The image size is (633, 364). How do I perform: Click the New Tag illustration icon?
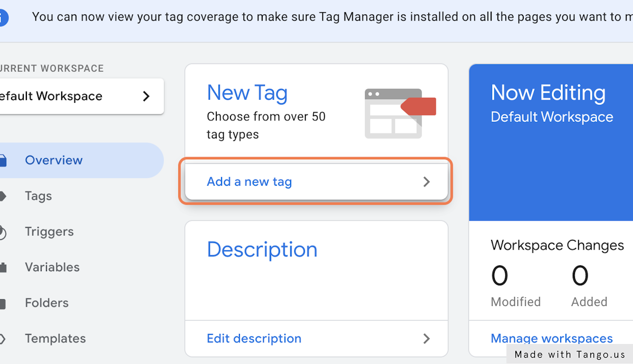pyautogui.click(x=400, y=113)
